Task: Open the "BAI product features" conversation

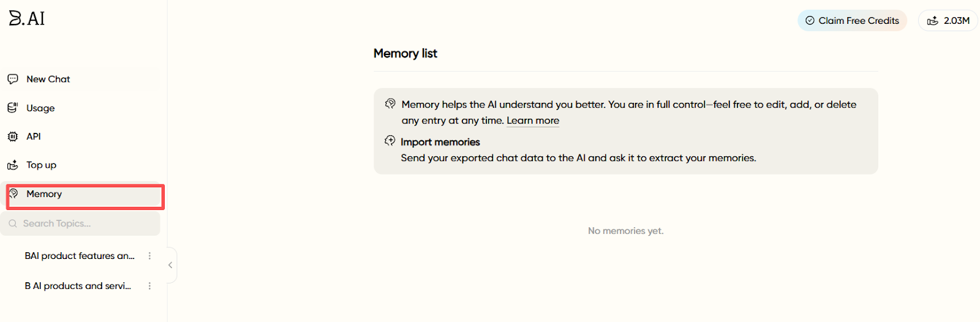Action: coord(79,256)
